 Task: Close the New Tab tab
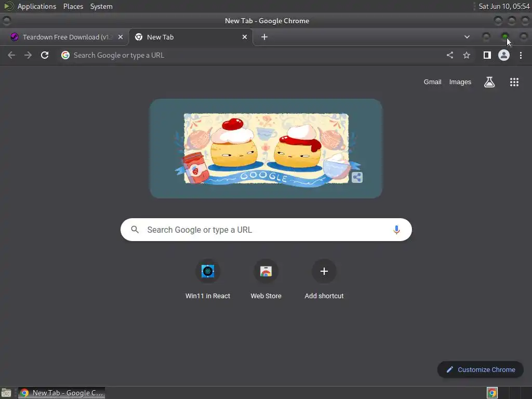(244, 37)
